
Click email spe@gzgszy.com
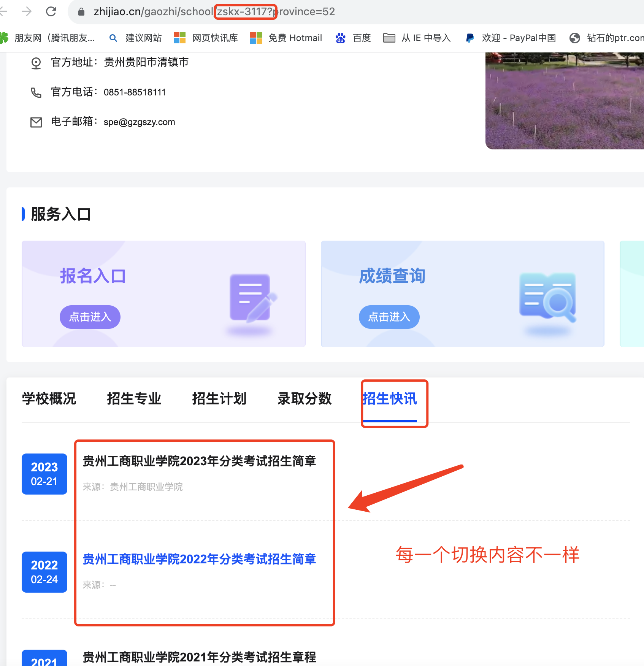(139, 122)
